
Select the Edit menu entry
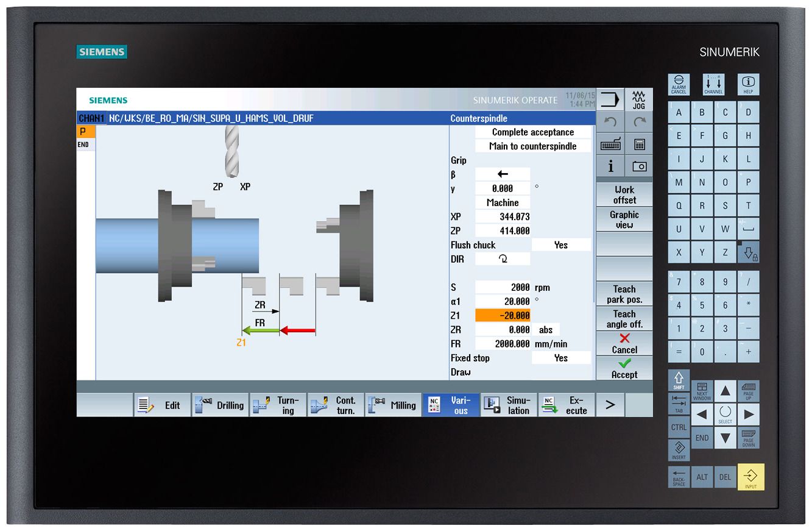click(x=162, y=405)
